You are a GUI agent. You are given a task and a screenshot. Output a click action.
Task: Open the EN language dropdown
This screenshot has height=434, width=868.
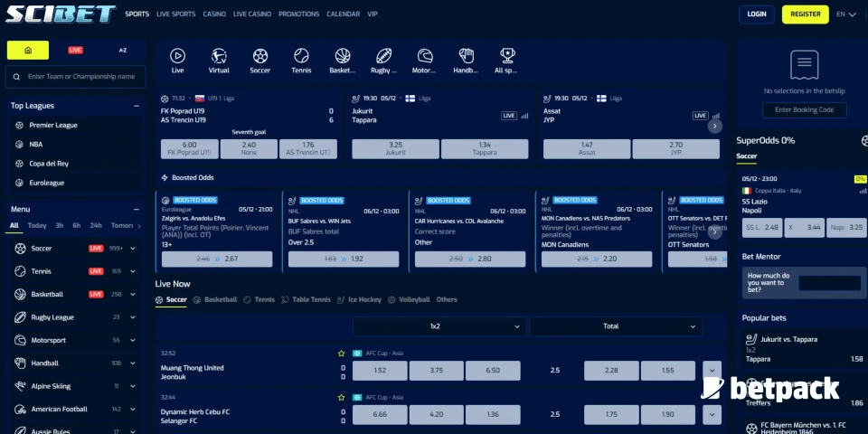846,14
